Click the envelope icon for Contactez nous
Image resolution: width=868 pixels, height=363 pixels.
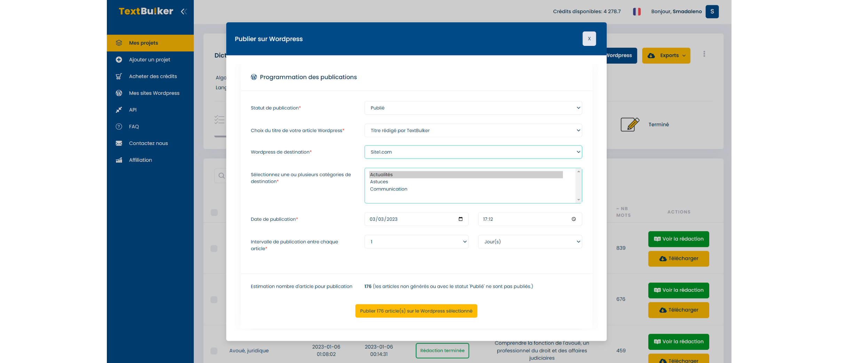coord(119,143)
